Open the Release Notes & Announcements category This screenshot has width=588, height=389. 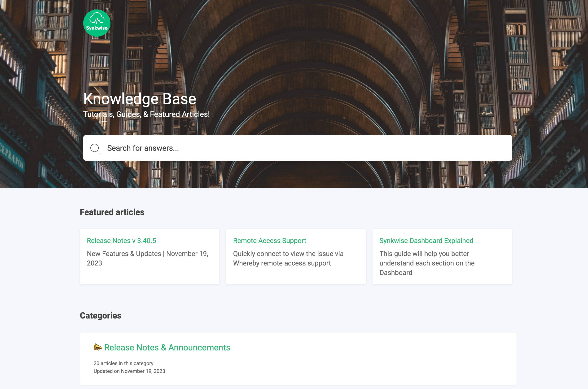167,347
